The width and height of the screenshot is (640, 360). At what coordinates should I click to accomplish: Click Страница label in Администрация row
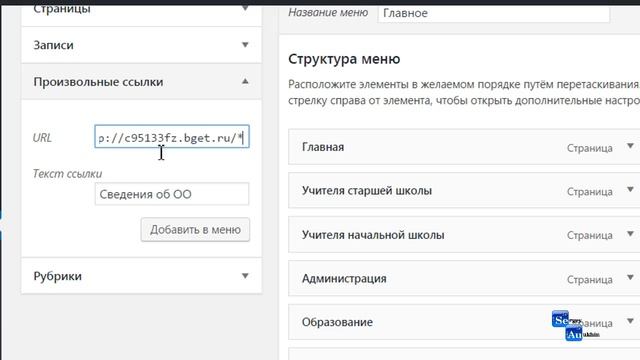[x=589, y=280]
